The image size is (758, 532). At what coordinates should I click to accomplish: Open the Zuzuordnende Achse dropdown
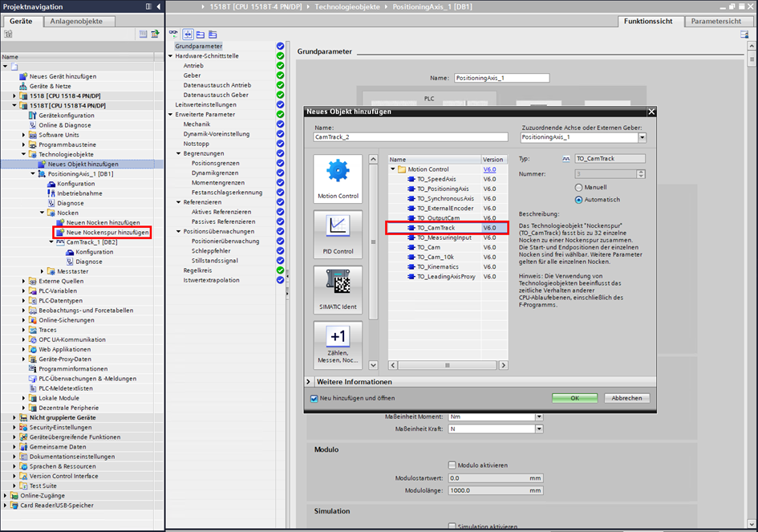(642, 137)
